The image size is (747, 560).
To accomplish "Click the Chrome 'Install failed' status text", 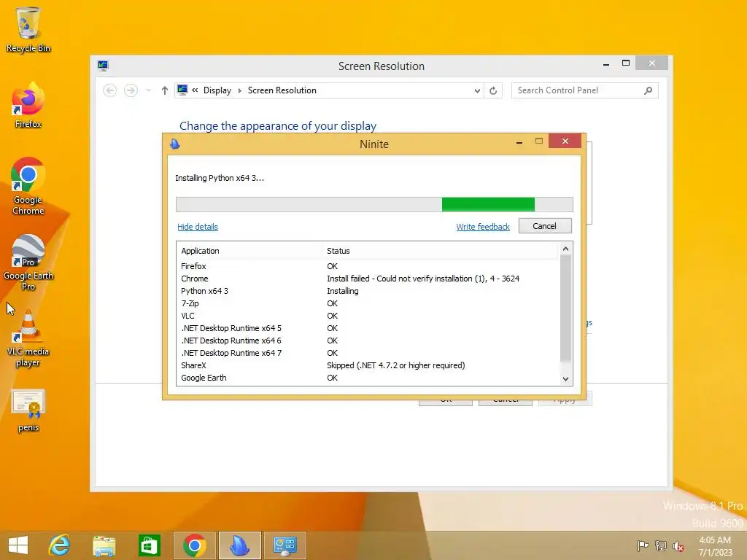I will [423, 279].
